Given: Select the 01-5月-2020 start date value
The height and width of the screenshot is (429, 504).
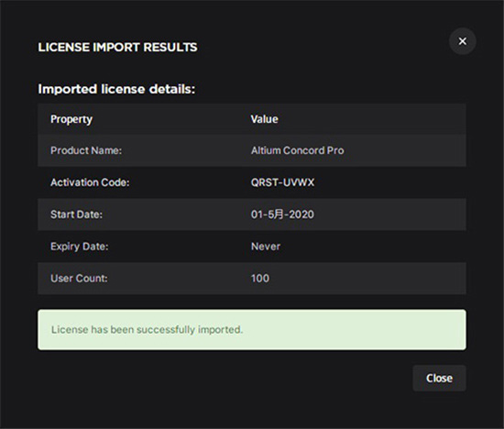Looking at the screenshot, I should pos(282,214).
